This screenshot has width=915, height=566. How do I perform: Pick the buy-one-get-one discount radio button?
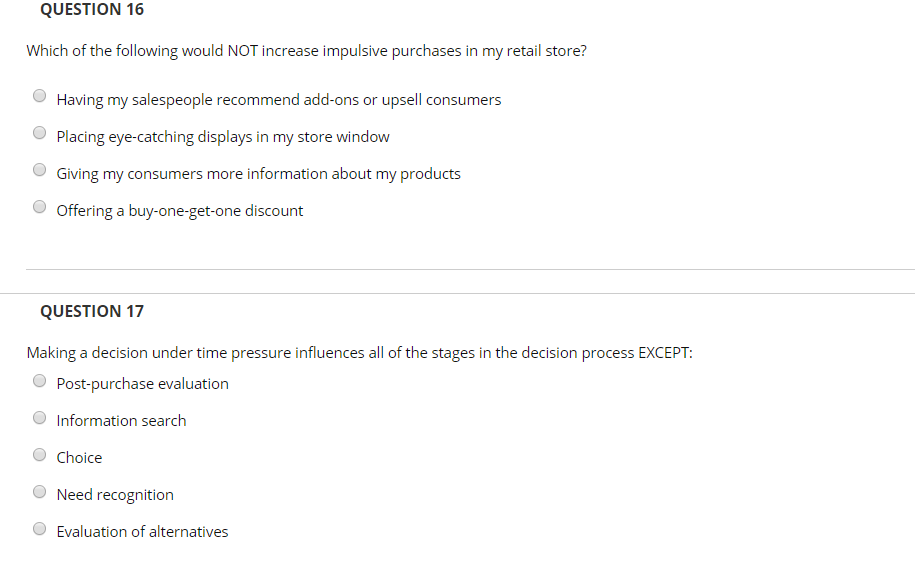click(39, 207)
